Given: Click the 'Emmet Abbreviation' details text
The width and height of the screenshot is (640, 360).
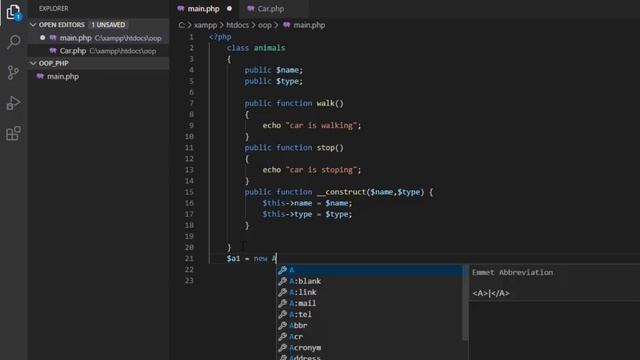Looking at the screenshot, I should pos(512,272).
